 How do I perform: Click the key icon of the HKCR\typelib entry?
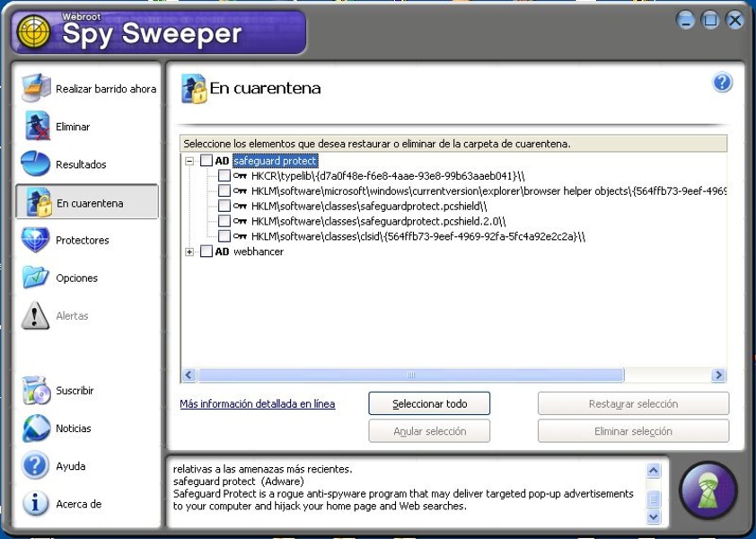click(x=240, y=176)
